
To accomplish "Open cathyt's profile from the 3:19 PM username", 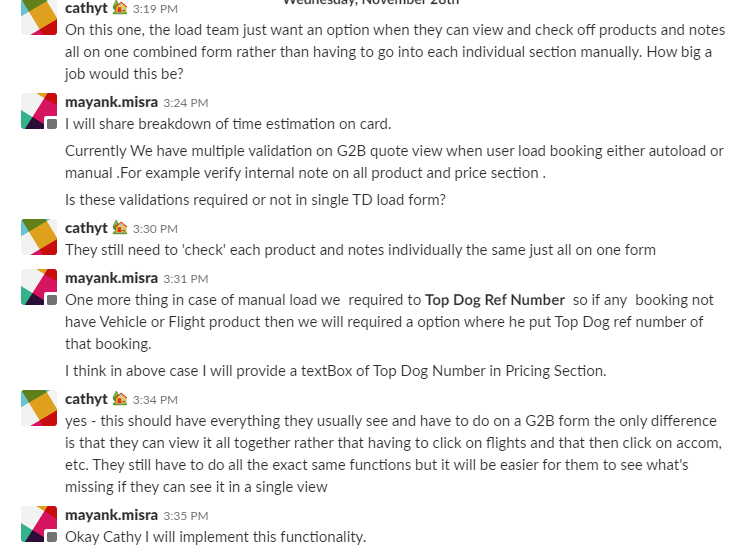I will [86, 8].
